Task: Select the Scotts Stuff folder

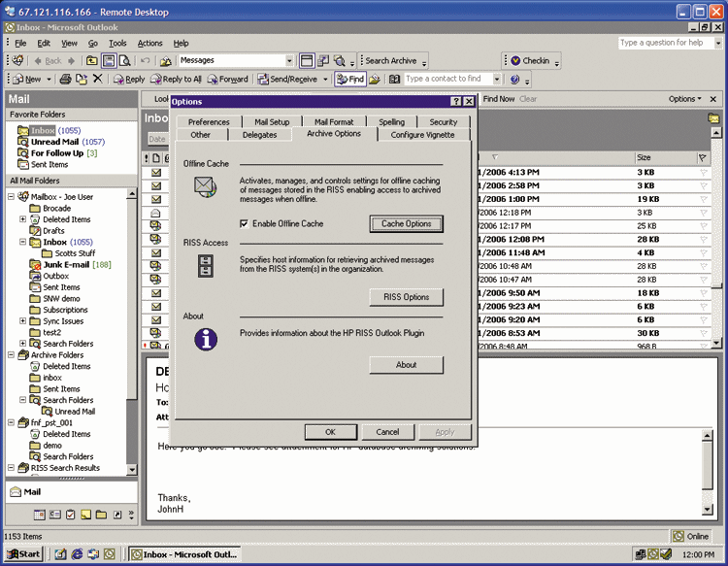Action: [75, 253]
